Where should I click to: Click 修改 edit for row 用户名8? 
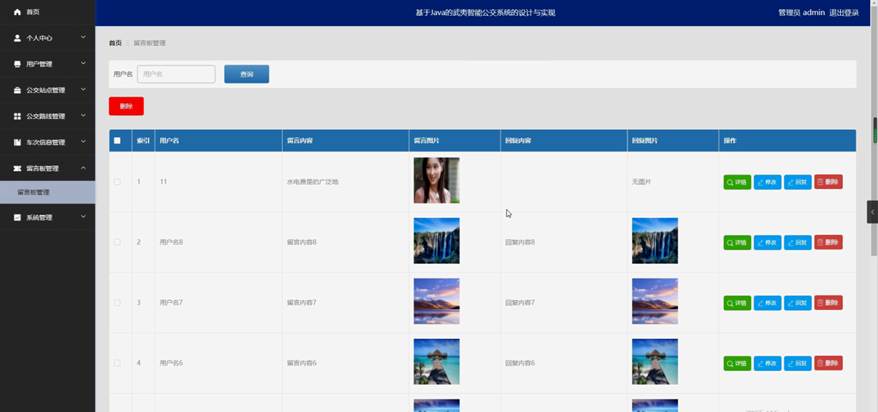click(767, 242)
